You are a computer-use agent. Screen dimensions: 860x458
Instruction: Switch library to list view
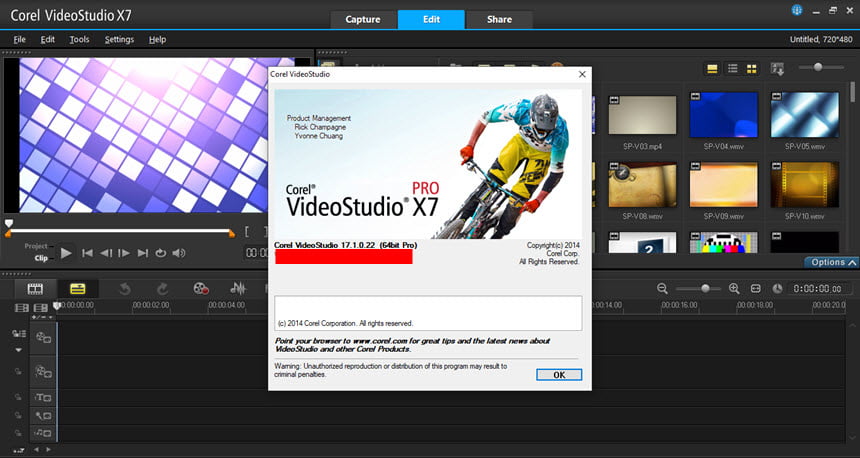click(x=732, y=69)
